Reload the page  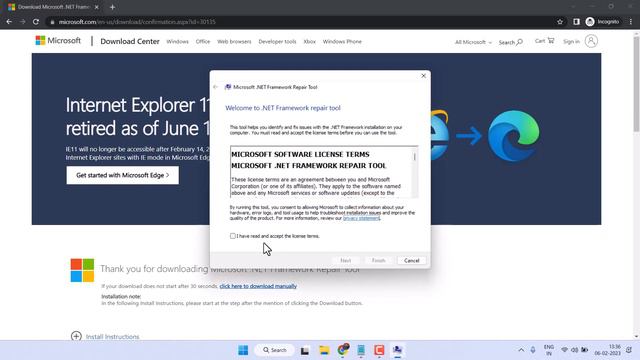[36, 22]
